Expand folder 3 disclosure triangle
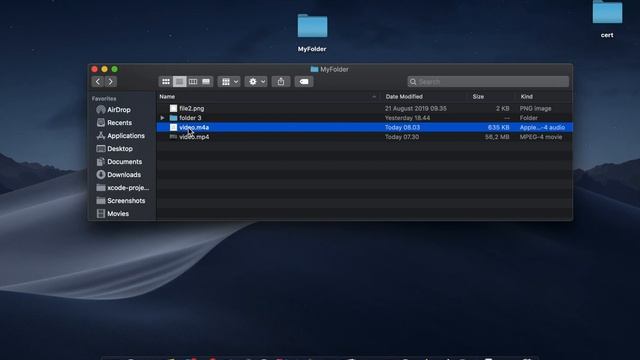 [162, 118]
